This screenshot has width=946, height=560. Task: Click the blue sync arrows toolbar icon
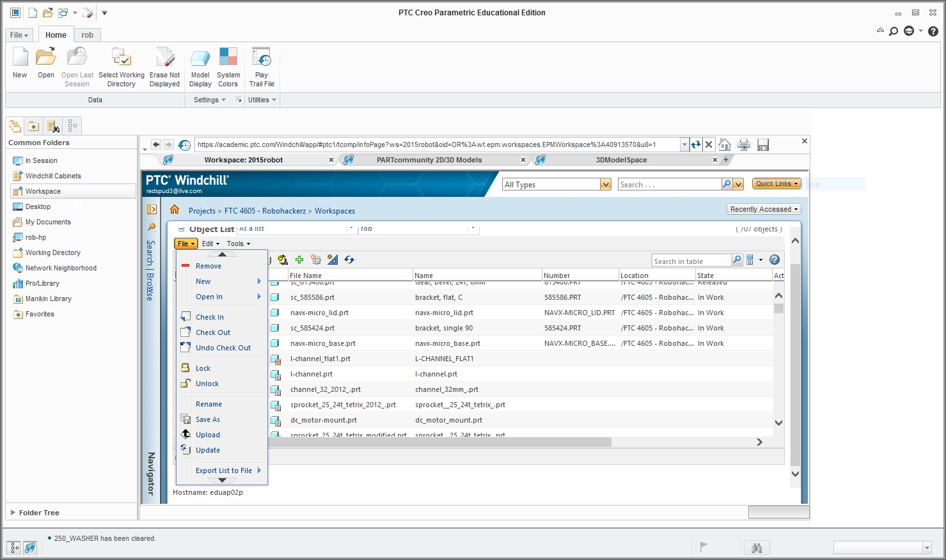tap(349, 260)
